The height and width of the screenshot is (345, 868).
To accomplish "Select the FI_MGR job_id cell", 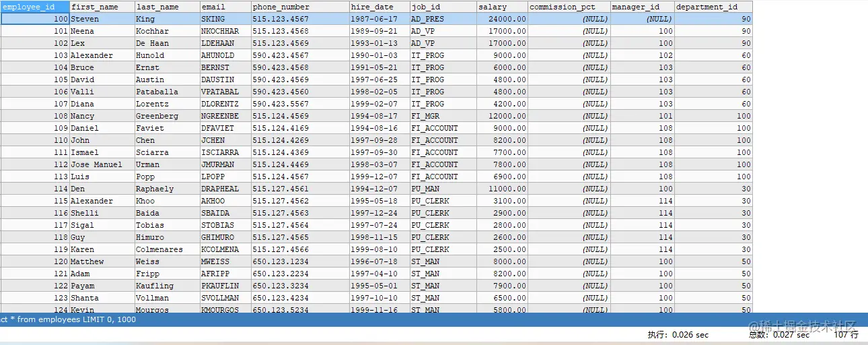I will pyautogui.click(x=443, y=116).
